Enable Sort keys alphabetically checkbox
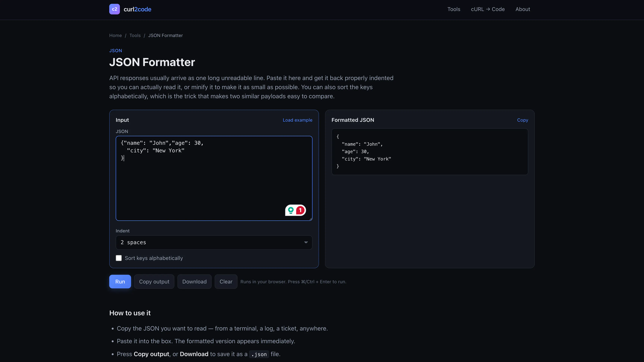The height and width of the screenshot is (362, 644). [119, 258]
